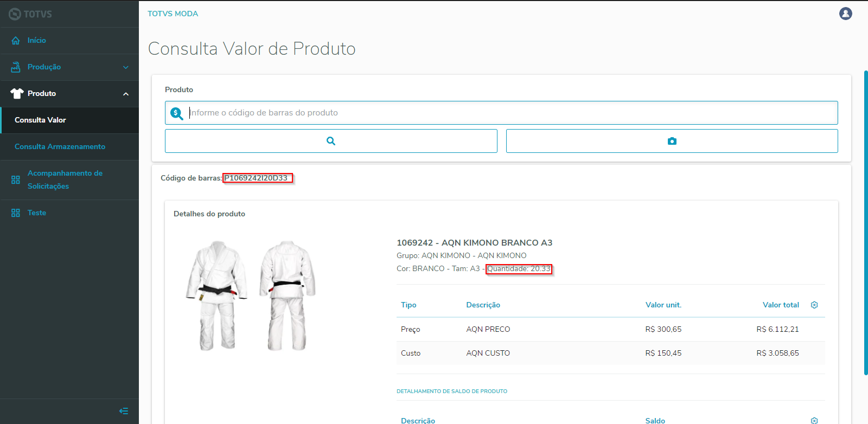
Task: Click the Detalhes do produto heading
Action: [209, 214]
